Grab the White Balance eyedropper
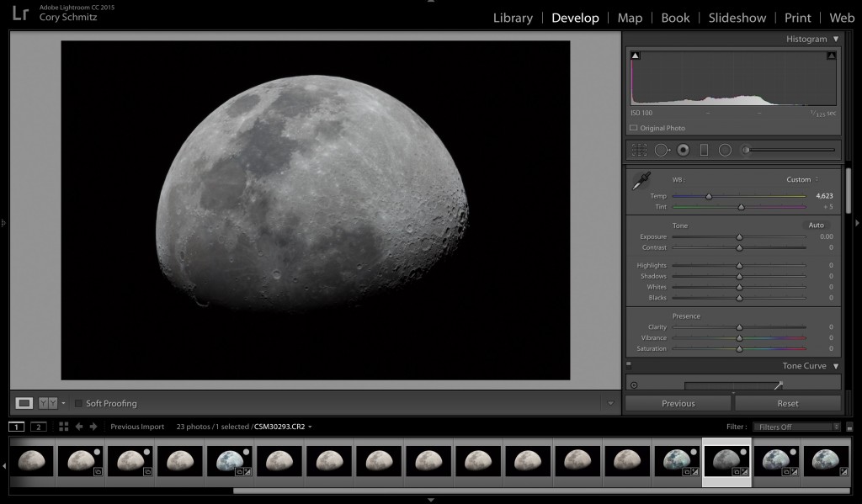This screenshot has width=862, height=504. 641,181
